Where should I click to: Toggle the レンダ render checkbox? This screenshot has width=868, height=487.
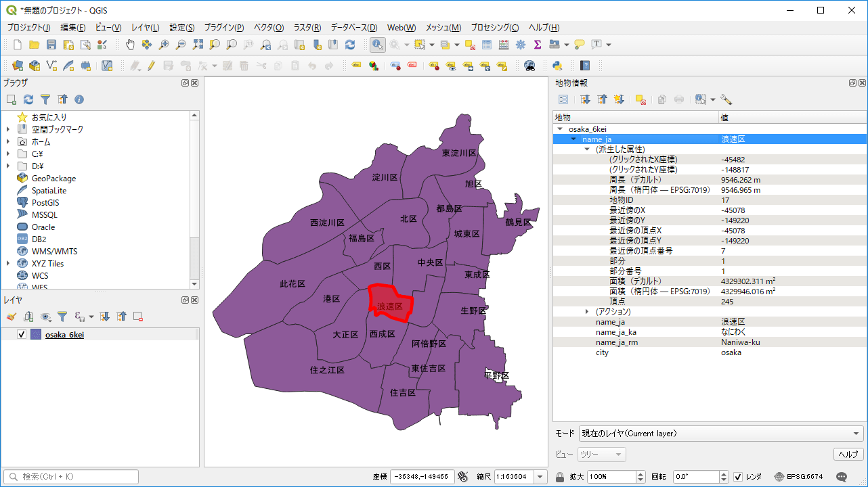point(739,477)
